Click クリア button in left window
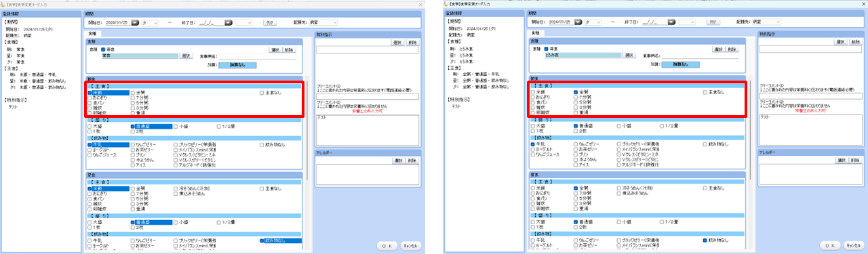This screenshot has height=254, width=868. point(270,22)
